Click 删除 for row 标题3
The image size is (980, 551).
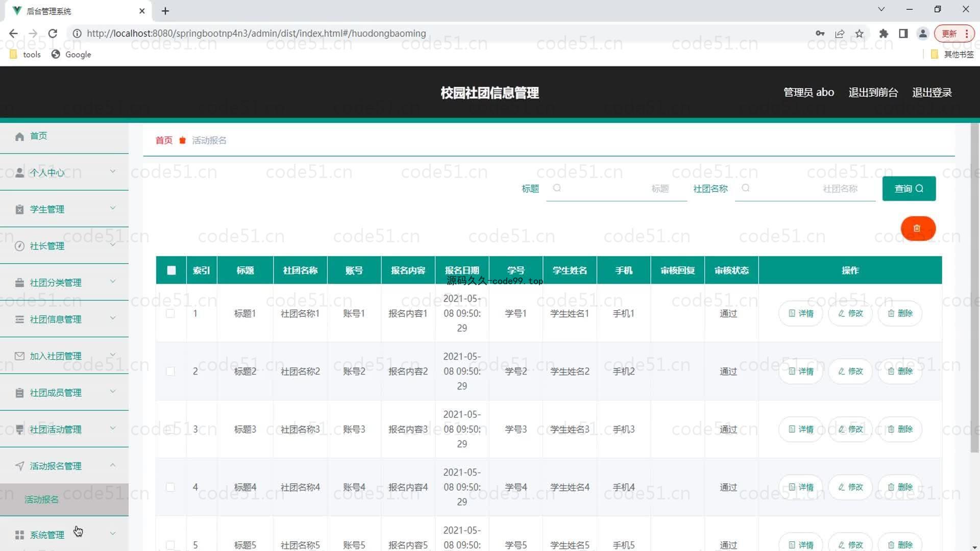point(900,429)
